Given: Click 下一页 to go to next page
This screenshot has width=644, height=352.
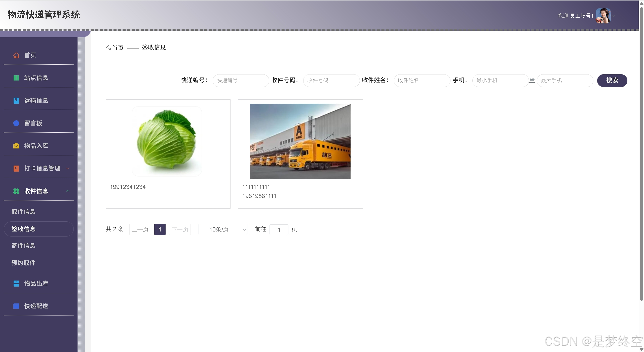Looking at the screenshot, I should click(x=180, y=229).
